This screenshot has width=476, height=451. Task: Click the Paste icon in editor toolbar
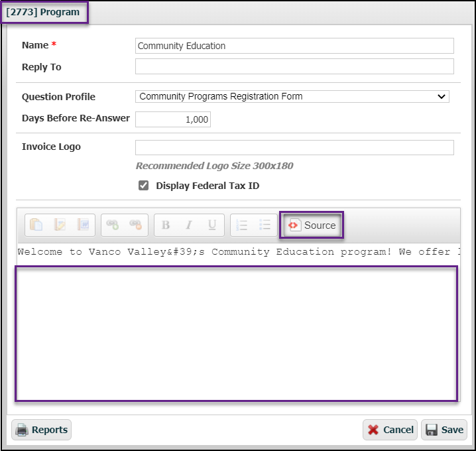click(36, 225)
